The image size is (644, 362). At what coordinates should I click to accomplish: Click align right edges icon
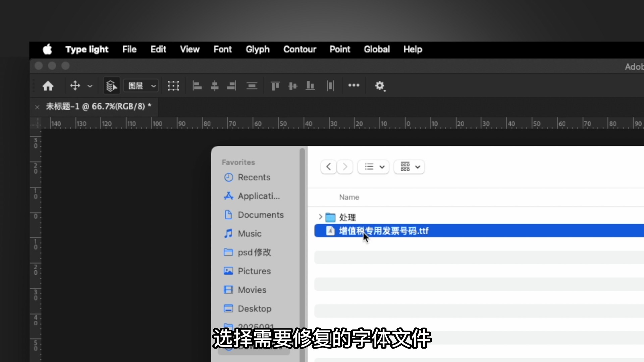(231, 86)
